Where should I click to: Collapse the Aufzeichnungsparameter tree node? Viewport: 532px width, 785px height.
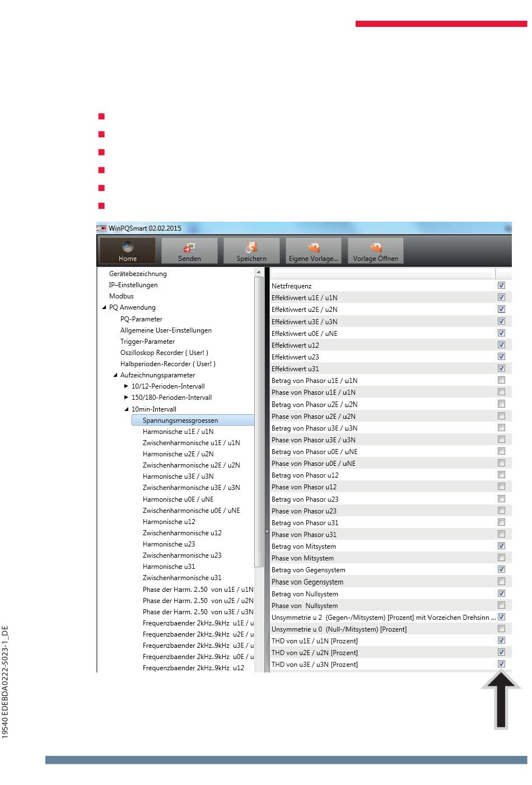(115, 375)
